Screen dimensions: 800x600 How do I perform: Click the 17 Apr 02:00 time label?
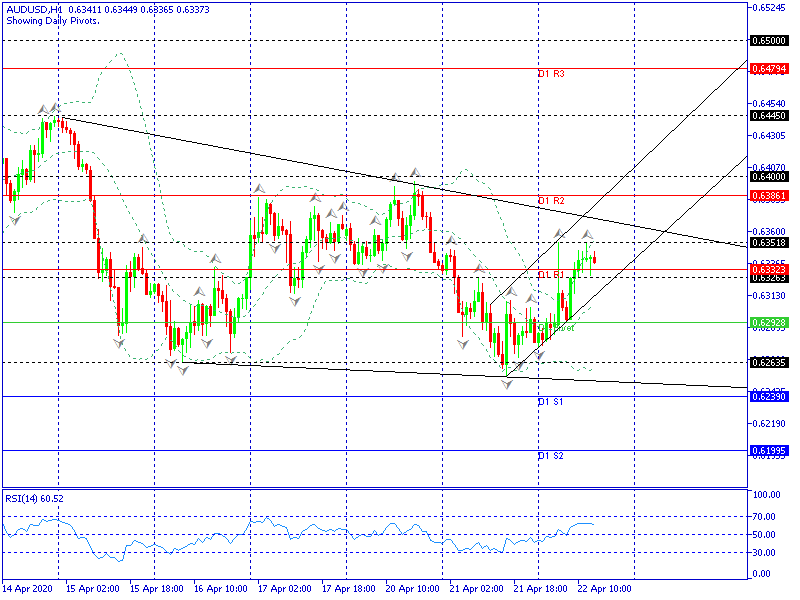(x=284, y=588)
